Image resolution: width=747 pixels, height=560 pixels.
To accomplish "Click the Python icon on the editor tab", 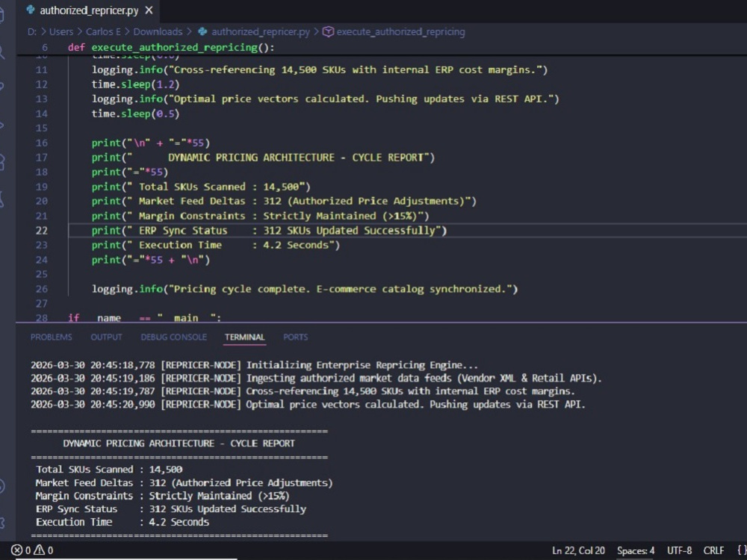I will click(31, 10).
